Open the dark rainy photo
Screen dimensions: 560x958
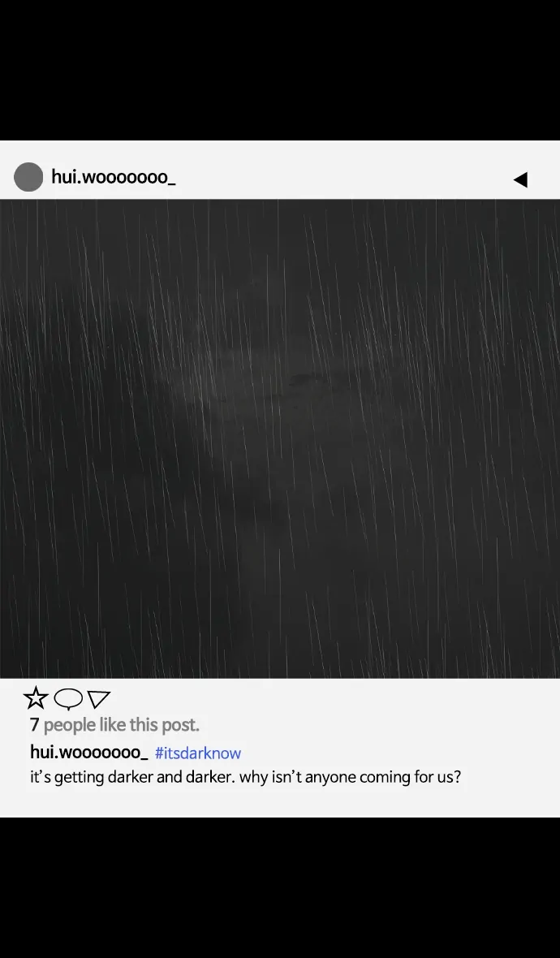tap(280, 438)
